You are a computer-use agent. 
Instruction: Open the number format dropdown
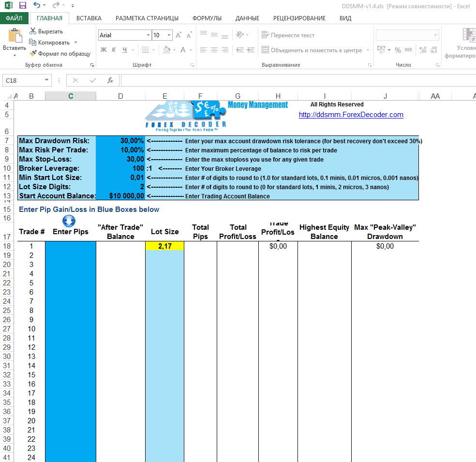(435, 35)
